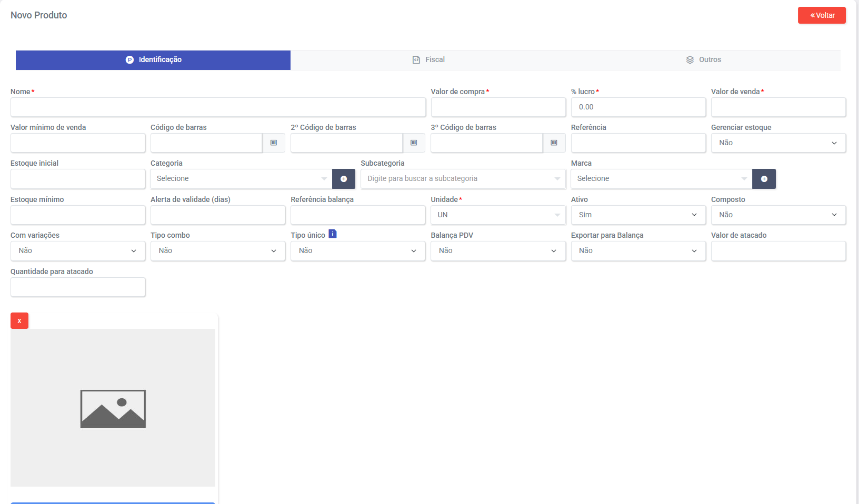The width and height of the screenshot is (859, 504).
Task: Click the plus icon to add a new Categoria
Action: (x=344, y=179)
